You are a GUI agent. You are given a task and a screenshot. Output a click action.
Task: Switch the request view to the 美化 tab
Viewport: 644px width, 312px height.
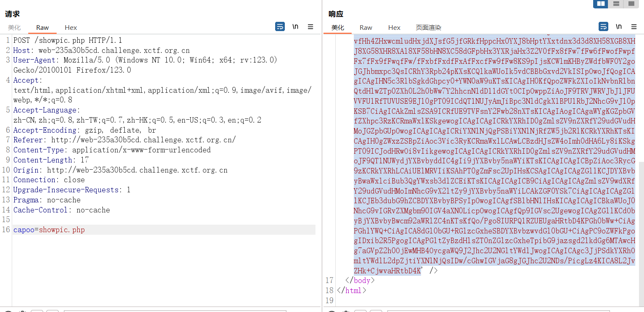(x=14, y=28)
